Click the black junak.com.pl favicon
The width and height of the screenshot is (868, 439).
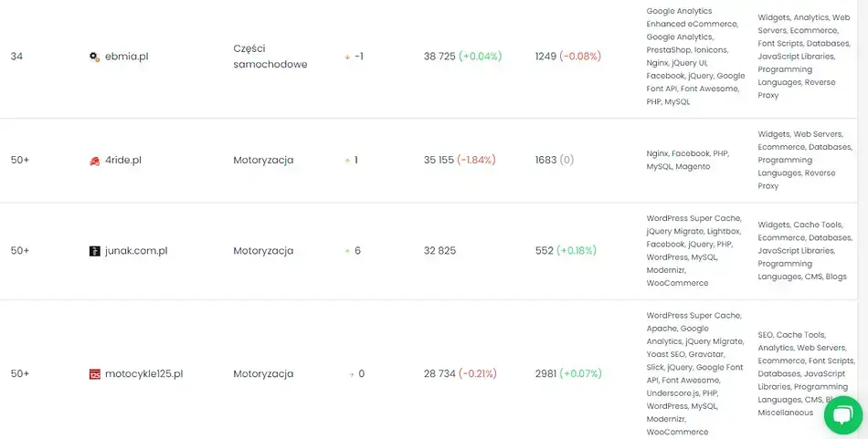click(x=94, y=251)
